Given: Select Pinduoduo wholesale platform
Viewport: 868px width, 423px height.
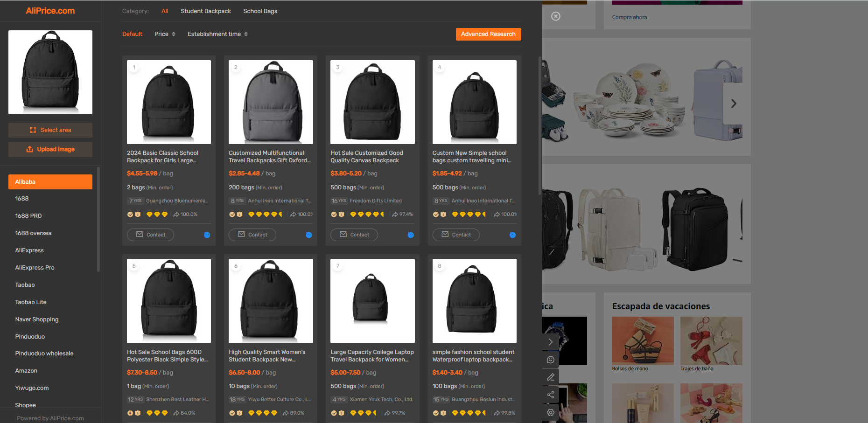Looking at the screenshot, I should (44, 354).
